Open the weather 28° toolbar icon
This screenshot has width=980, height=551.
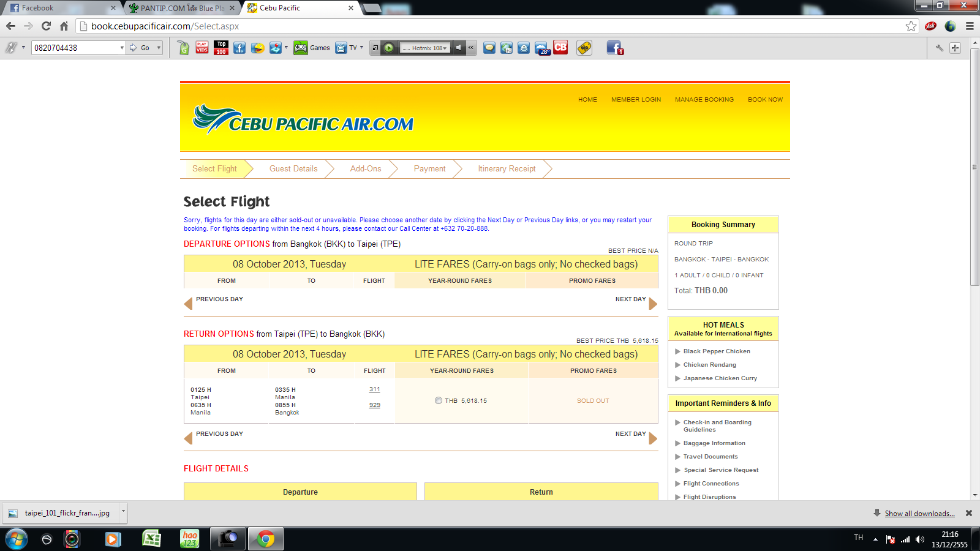pos(542,48)
